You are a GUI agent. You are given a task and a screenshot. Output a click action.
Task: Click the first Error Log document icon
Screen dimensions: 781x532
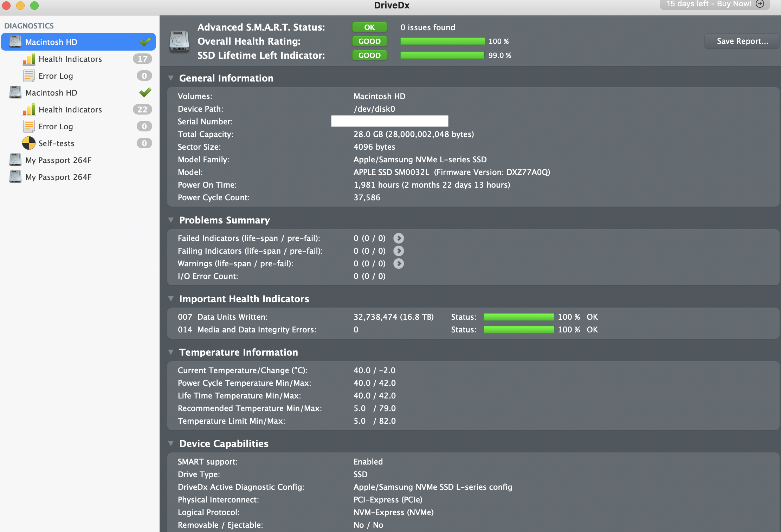29,76
